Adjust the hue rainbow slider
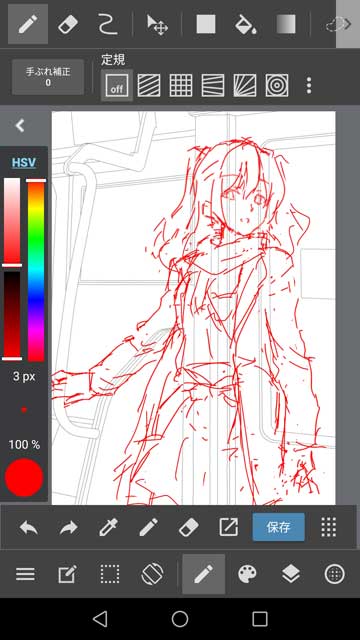Screen dimensions: 360x640 pos(36,271)
